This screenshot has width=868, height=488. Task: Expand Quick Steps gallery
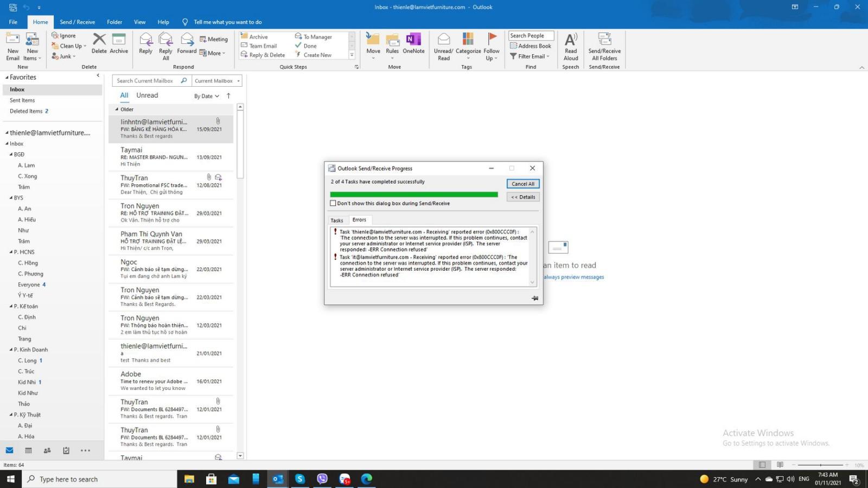click(352, 55)
